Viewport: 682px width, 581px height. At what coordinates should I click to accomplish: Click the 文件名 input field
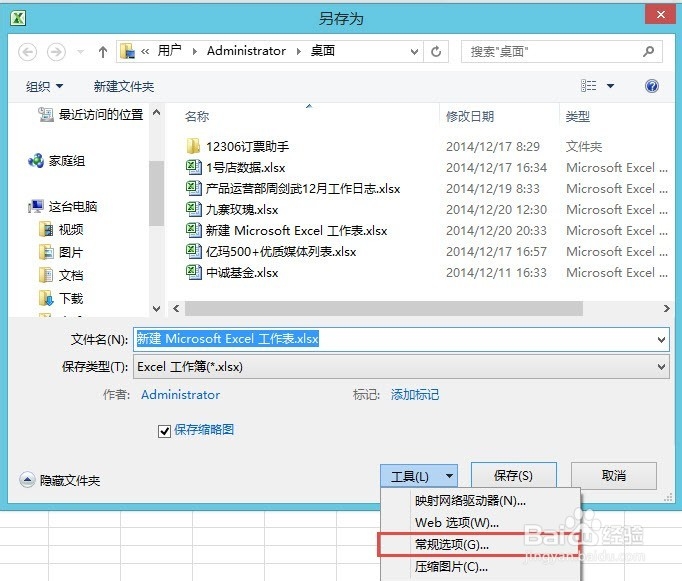coord(401,339)
